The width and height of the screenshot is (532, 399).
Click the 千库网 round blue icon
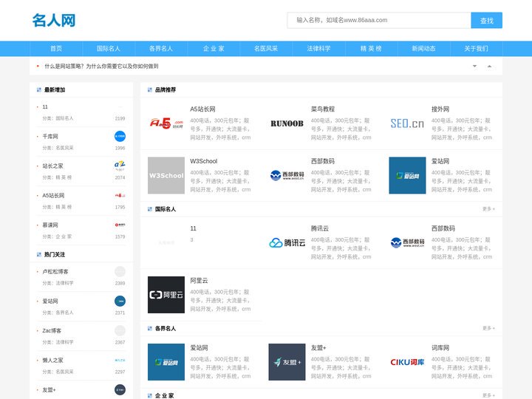pos(120,137)
